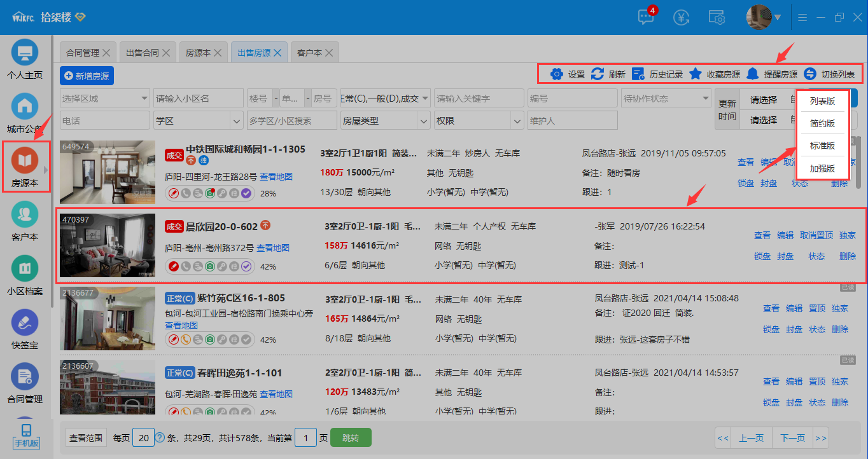
Task: Close the 合同管理 tab
Action: (x=106, y=53)
